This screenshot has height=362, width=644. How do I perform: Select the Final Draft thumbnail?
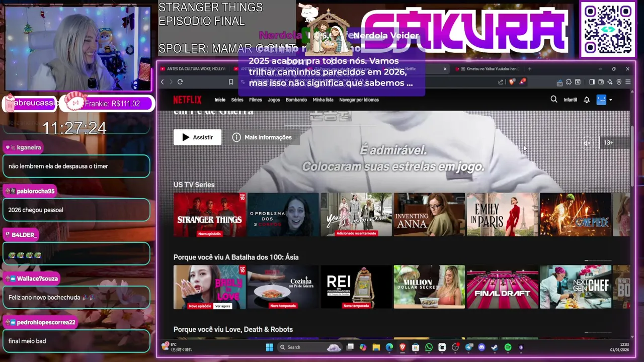502,287
